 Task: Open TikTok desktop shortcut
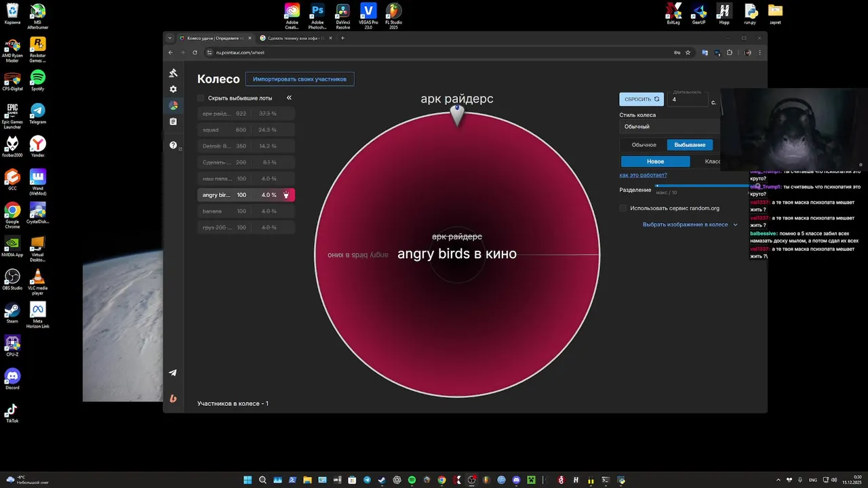[x=12, y=412]
